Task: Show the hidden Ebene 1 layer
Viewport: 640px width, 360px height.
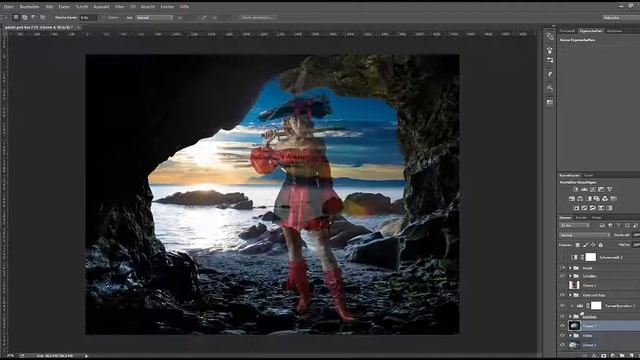Action: pyautogui.click(x=562, y=285)
